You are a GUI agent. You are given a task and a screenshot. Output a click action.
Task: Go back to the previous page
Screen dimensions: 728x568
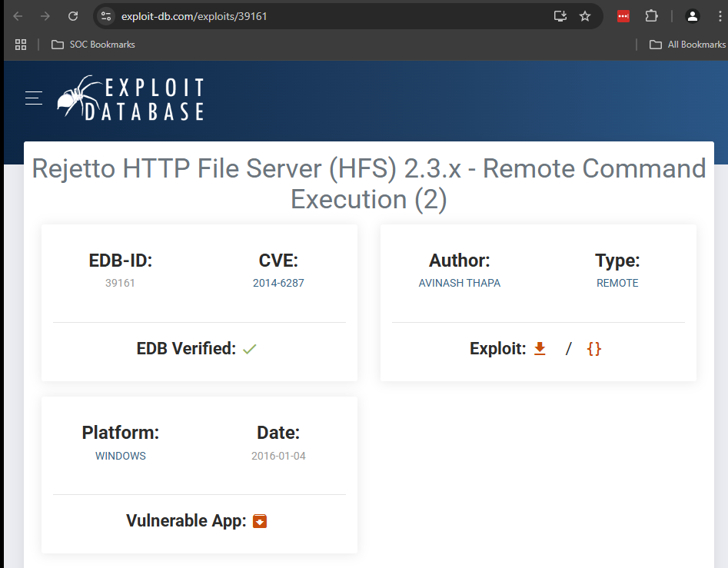18,16
